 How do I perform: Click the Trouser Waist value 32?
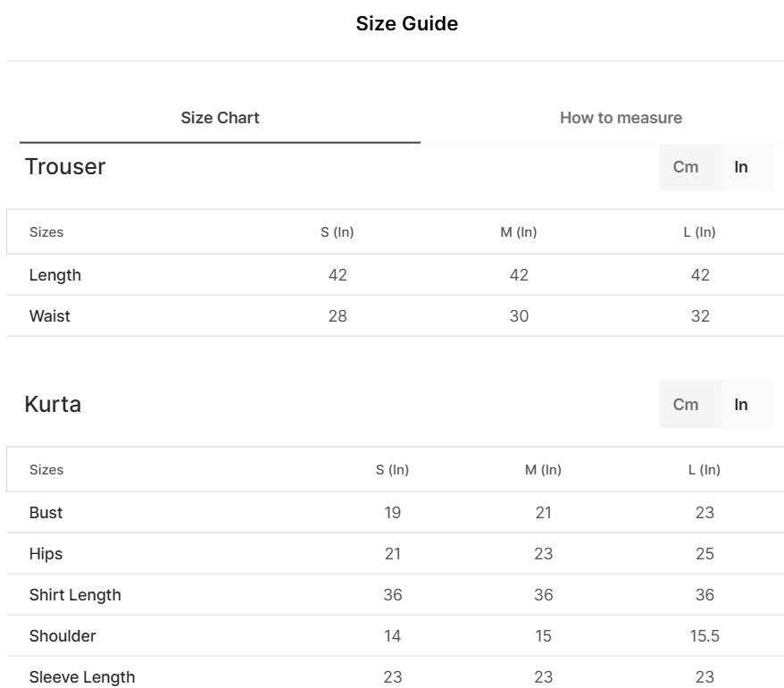point(700,316)
